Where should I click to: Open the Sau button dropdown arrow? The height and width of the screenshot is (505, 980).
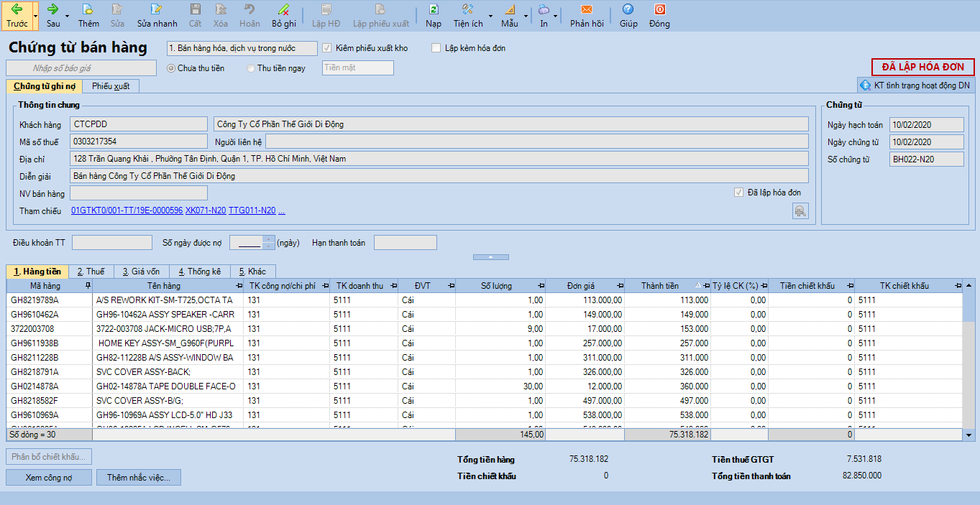tap(68, 16)
